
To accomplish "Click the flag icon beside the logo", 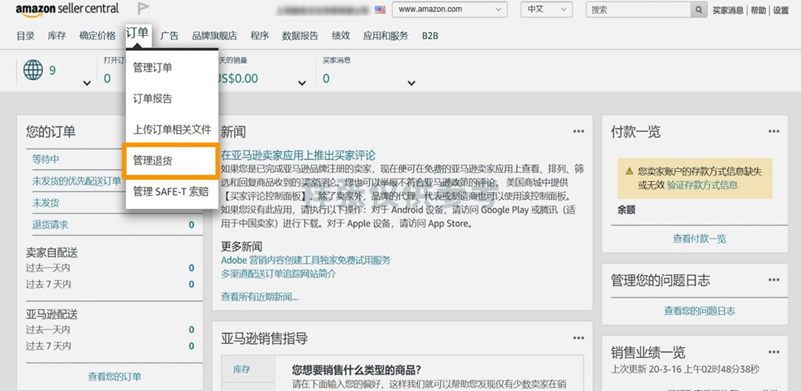I will pos(143,9).
